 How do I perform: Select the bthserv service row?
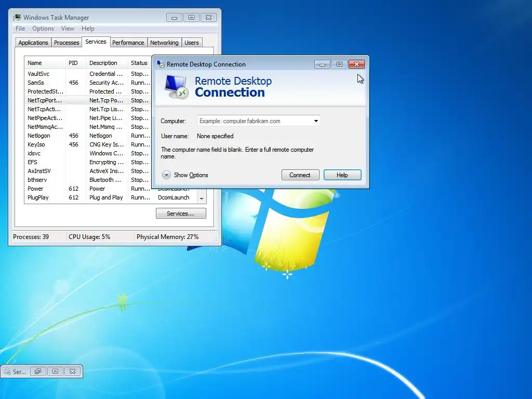coord(88,179)
